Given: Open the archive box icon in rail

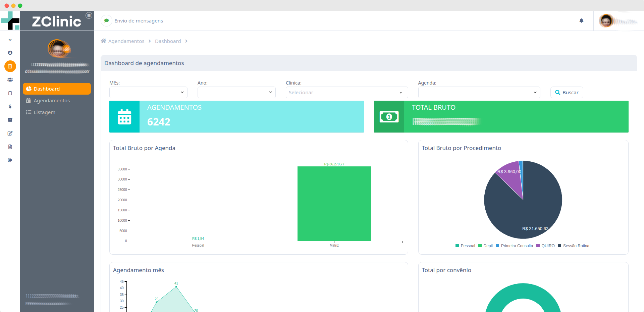Looking at the screenshot, I should tap(10, 120).
